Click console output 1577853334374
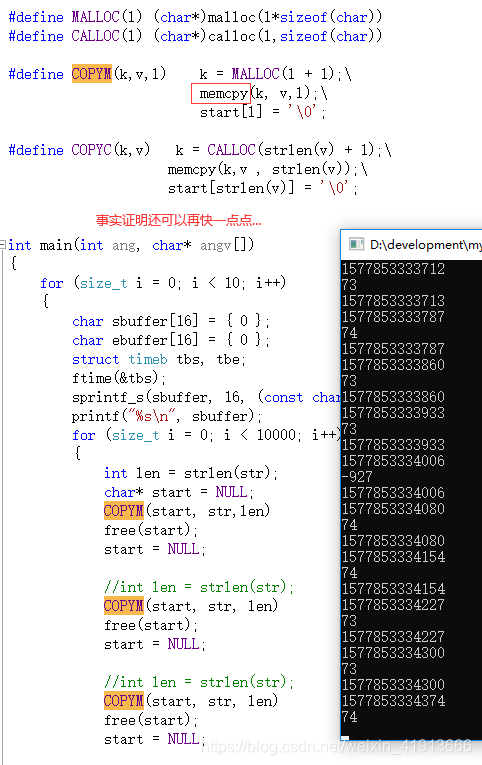482x765 pixels. pyautogui.click(x=393, y=701)
